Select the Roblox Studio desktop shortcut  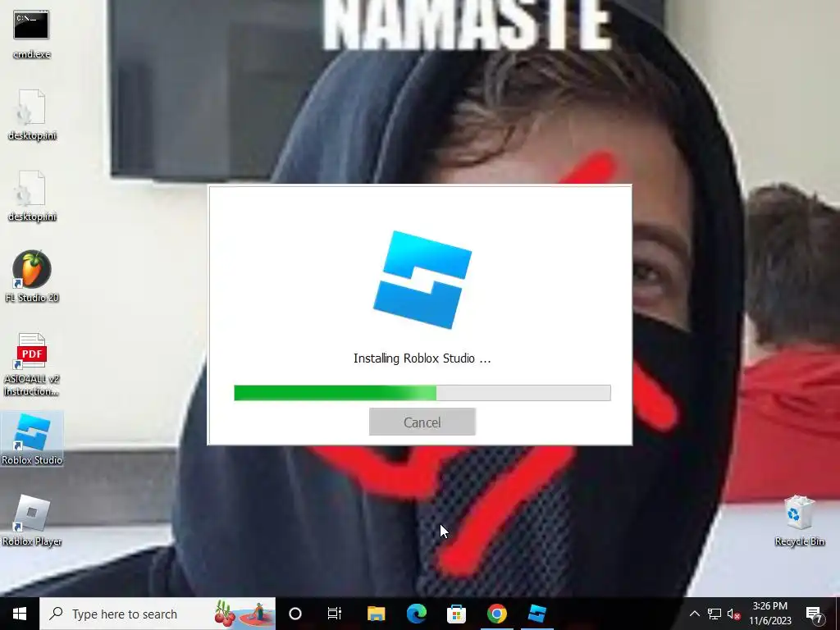click(x=32, y=439)
